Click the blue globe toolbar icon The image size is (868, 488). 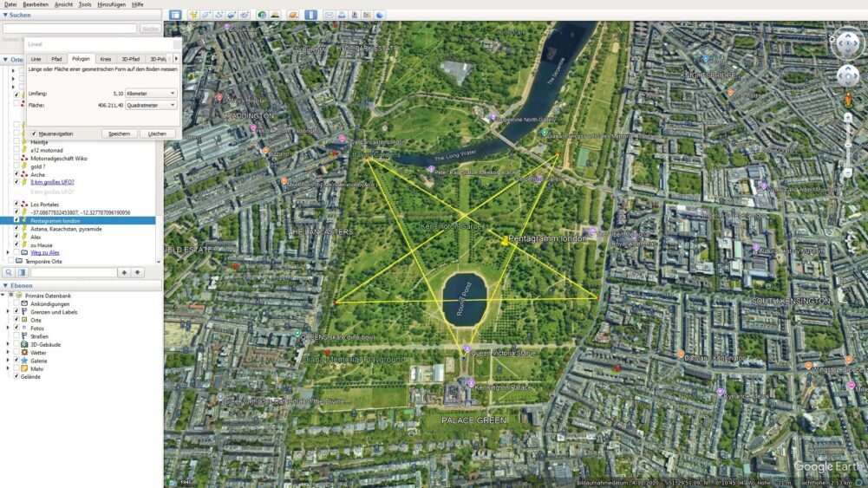click(x=380, y=15)
